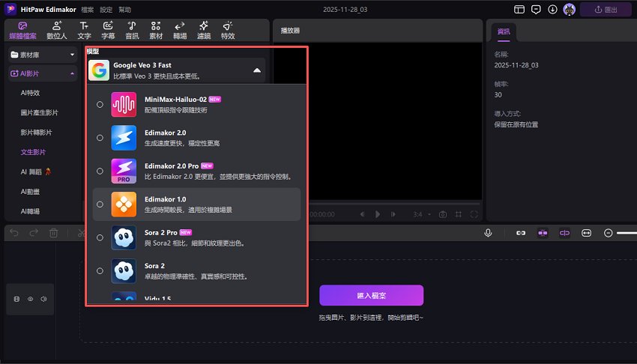Click the Sora 2 Pro cloud icon
This screenshot has height=364, width=637.
124,237
